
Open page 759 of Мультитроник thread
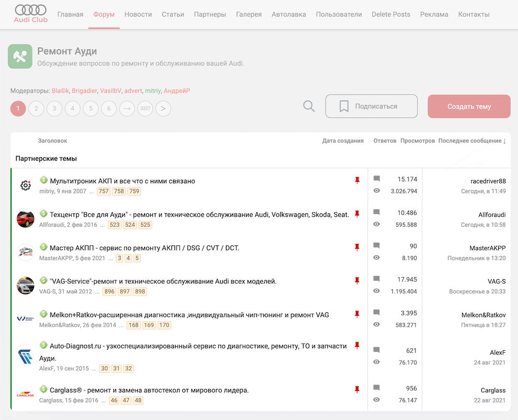(134, 191)
